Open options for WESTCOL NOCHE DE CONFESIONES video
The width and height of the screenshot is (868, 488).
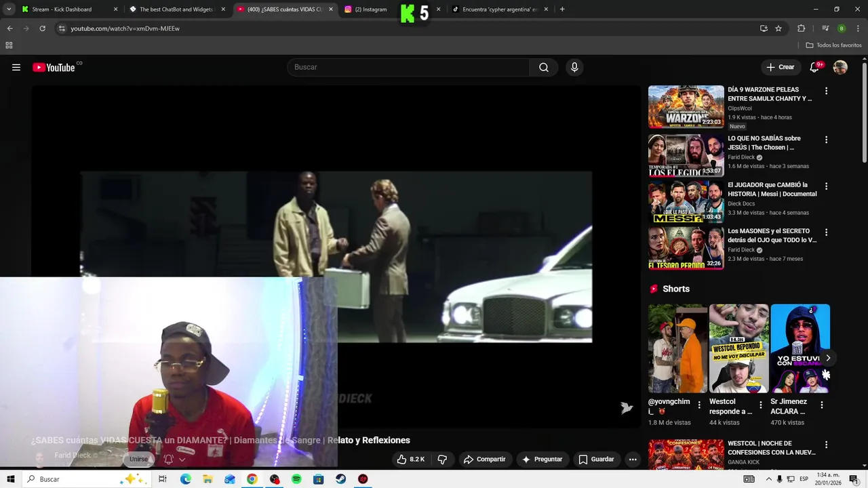[826, 445]
